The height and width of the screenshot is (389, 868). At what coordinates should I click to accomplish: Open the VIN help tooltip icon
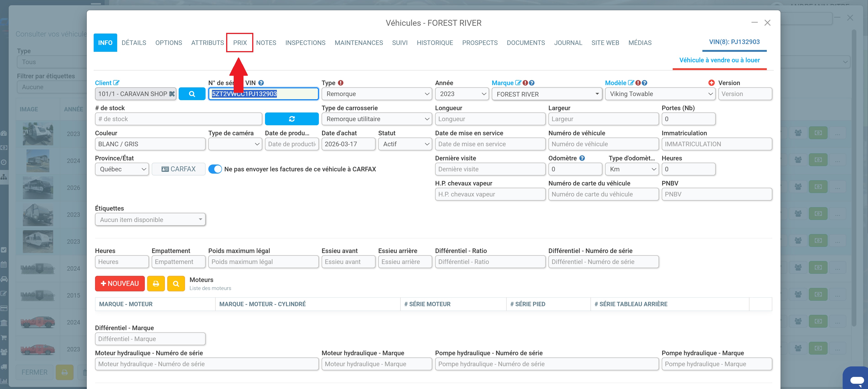(x=261, y=83)
